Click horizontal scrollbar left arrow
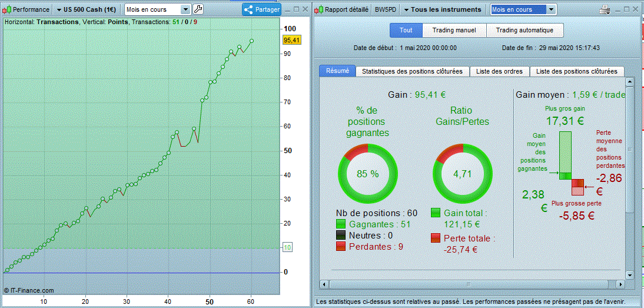 [x=323, y=284]
